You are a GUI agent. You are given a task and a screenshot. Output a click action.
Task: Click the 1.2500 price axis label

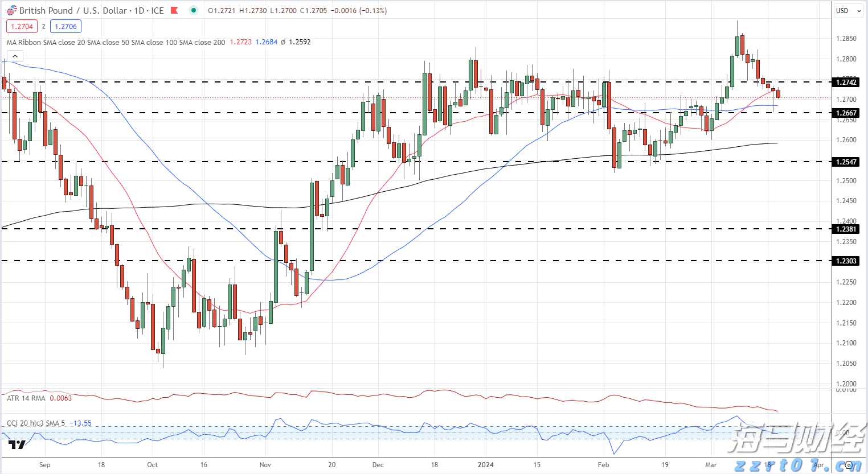pyautogui.click(x=846, y=181)
